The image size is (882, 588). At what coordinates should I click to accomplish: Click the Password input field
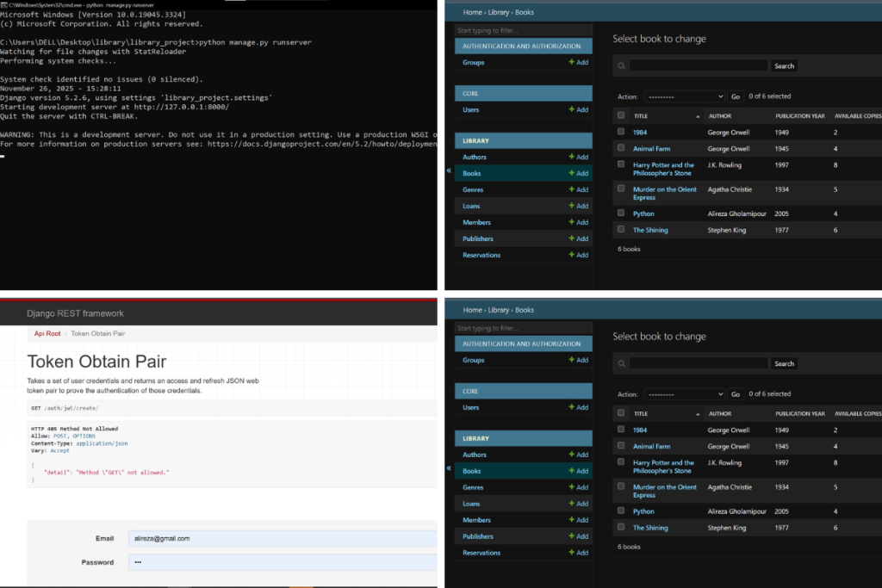(282, 563)
